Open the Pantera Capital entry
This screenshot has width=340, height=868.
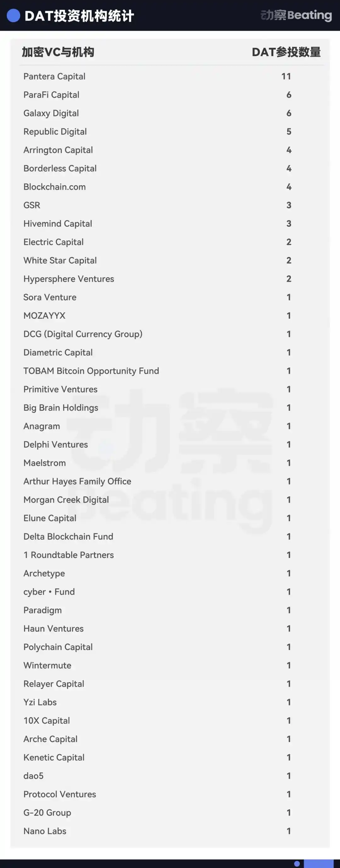click(54, 77)
